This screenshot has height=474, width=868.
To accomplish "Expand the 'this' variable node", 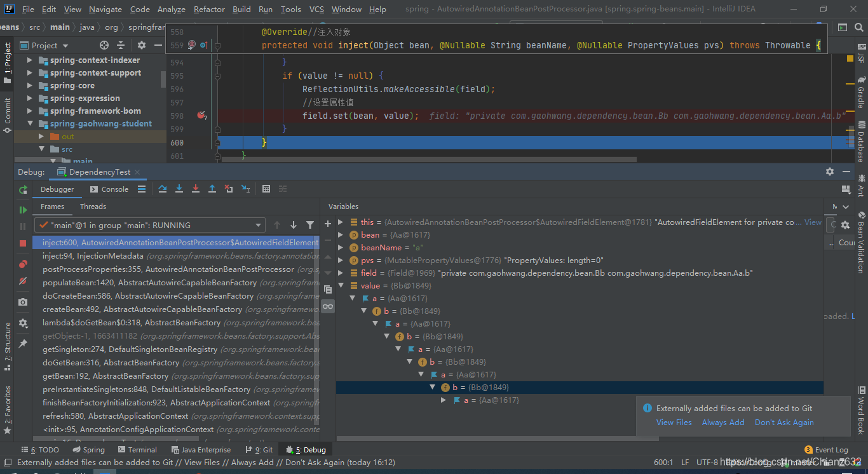I will (x=341, y=222).
